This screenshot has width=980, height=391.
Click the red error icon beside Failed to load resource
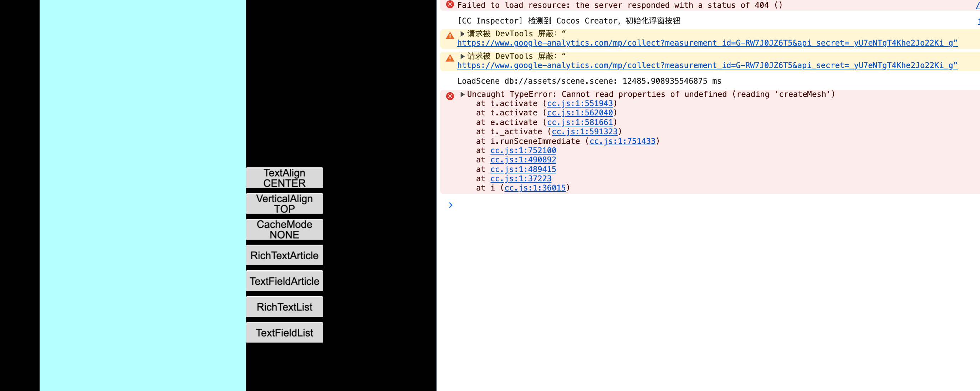450,5
